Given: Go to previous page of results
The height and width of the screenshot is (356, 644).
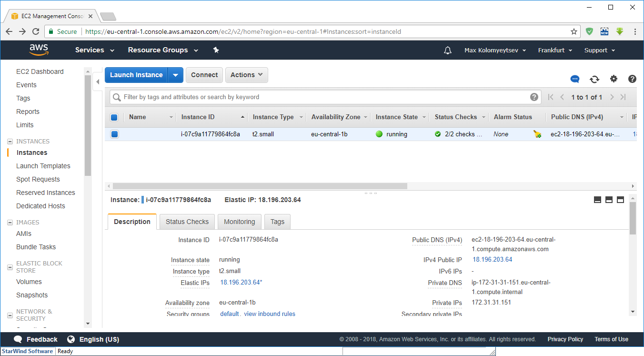Looking at the screenshot, I should 562,97.
